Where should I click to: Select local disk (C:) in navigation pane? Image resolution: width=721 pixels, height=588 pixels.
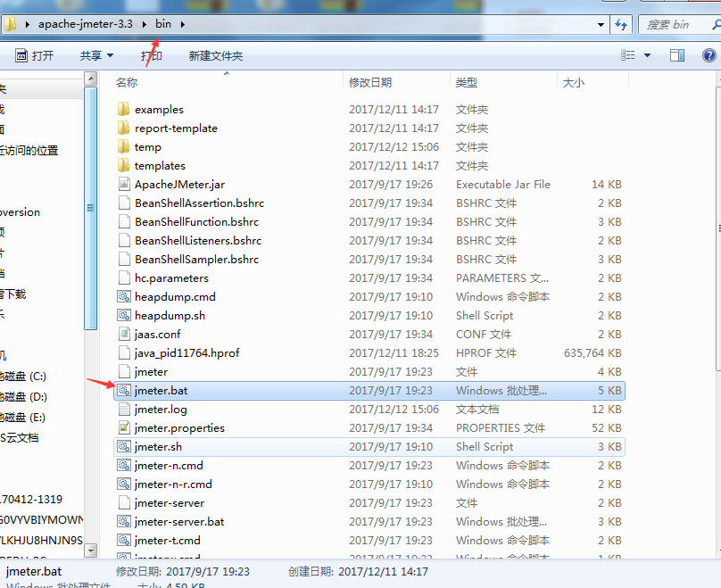pyautogui.click(x=23, y=377)
